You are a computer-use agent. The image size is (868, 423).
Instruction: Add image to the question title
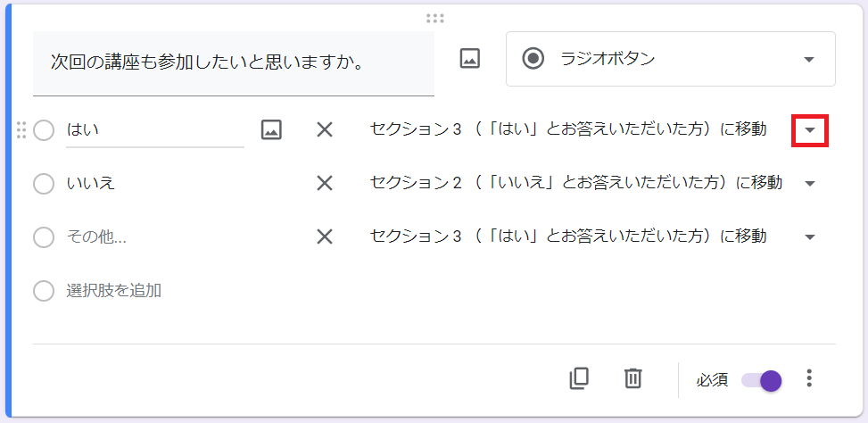pos(469,59)
